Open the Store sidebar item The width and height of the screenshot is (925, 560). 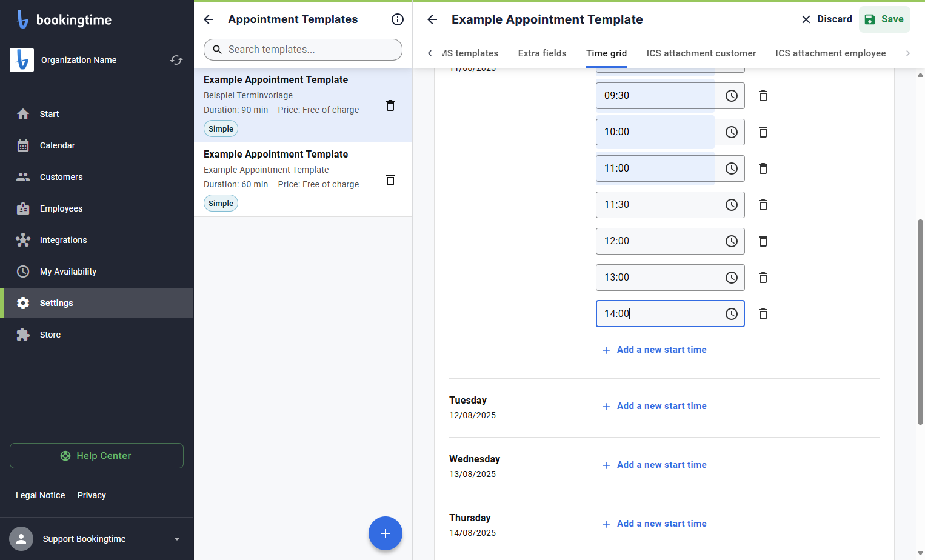97,335
